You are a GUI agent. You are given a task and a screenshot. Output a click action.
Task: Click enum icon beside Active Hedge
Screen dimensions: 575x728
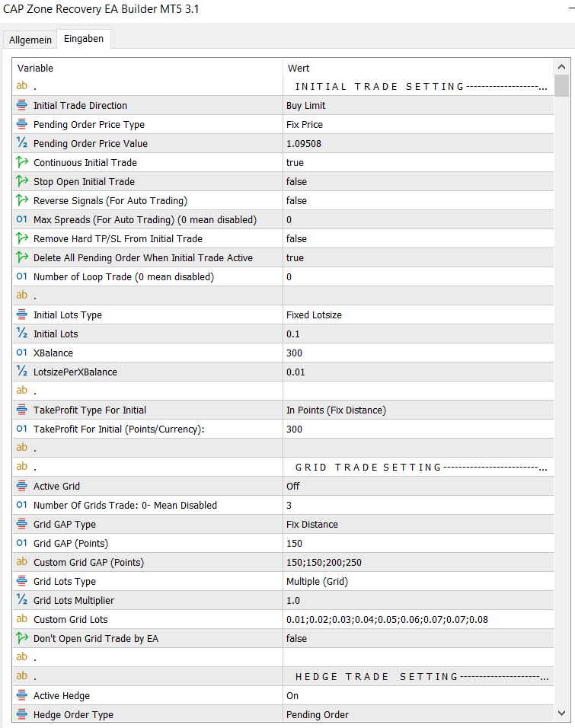click(x=22, y=695)
